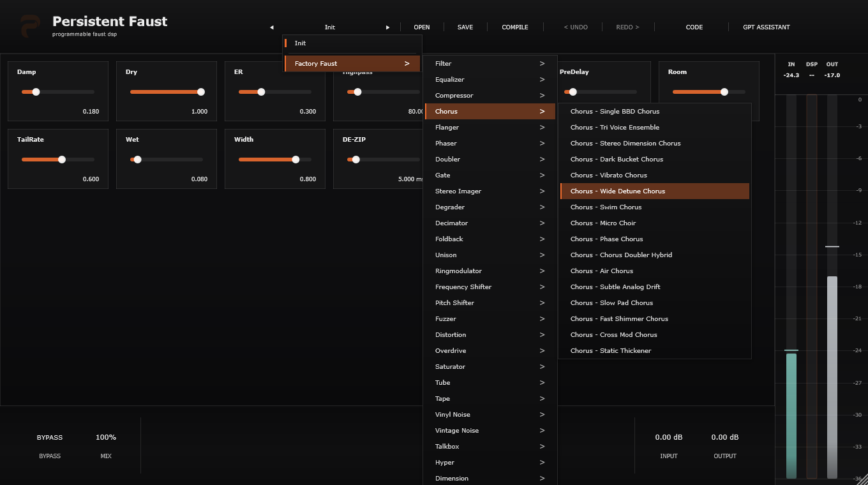Load Chorus - Wide Detune Chorus preset
The image size is (868, 485).
coord(655,191)
